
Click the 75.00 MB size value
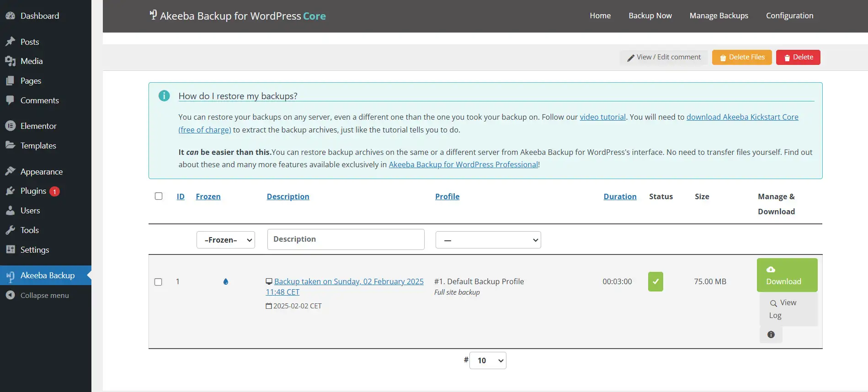(x=710, y=281)
